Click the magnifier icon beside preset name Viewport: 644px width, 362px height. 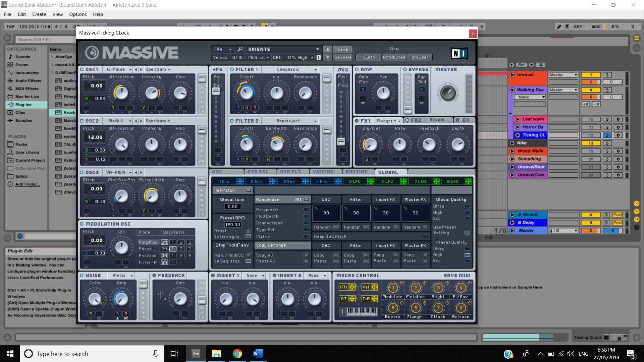[x=240, y=49]
